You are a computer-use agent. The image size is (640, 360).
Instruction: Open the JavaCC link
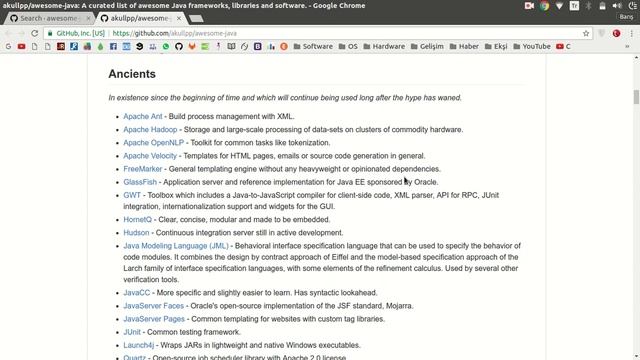pyautogui.click(x=137, y=293)
